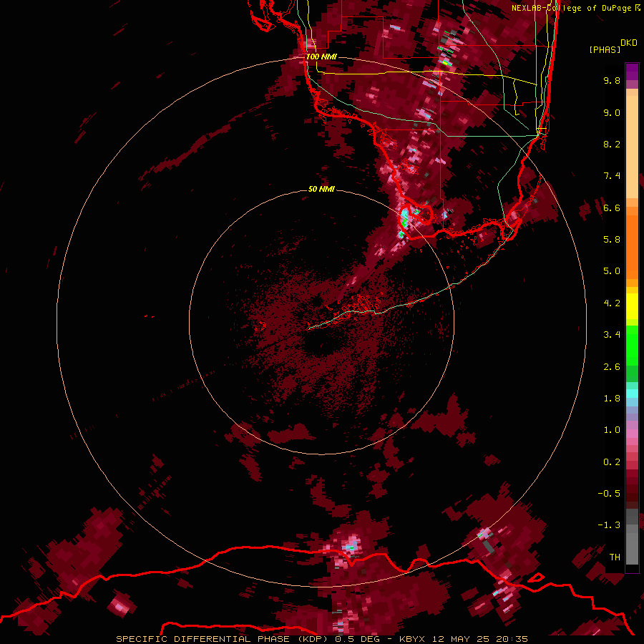
Task: Click the '50 NMI' range ring label
Action: pyautogui.click(x=321, y=189)
